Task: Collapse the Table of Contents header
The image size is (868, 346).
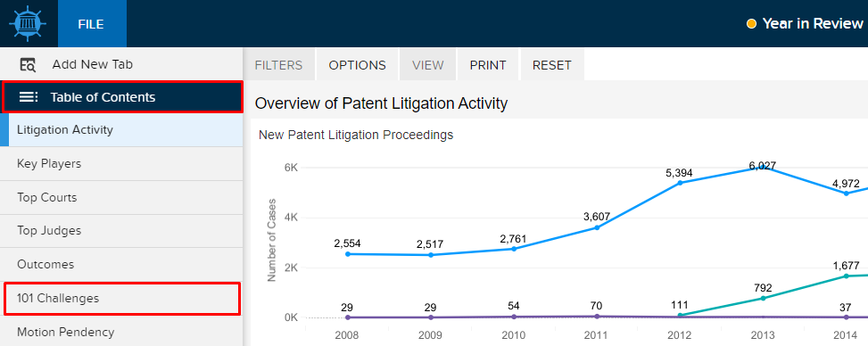Action: pos(122,97)
